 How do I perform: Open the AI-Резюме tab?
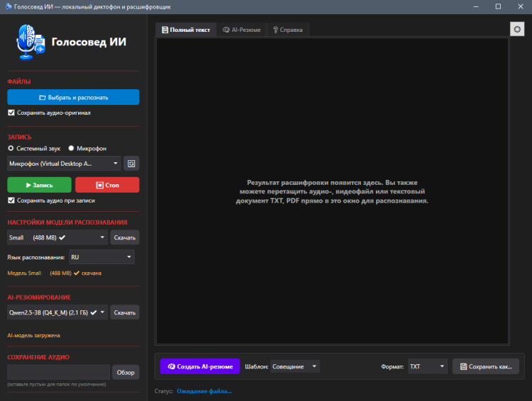point(242,30)
